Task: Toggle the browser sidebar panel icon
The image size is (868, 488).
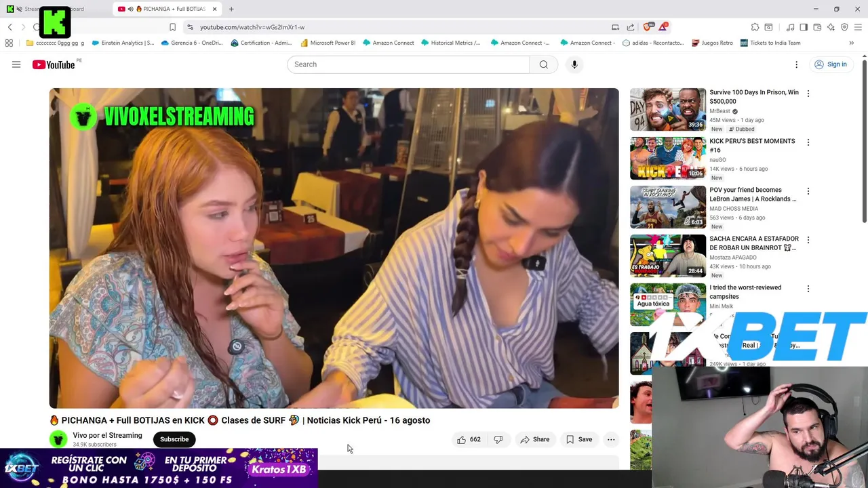Action: pyautogui.click(x=804, y=27)
